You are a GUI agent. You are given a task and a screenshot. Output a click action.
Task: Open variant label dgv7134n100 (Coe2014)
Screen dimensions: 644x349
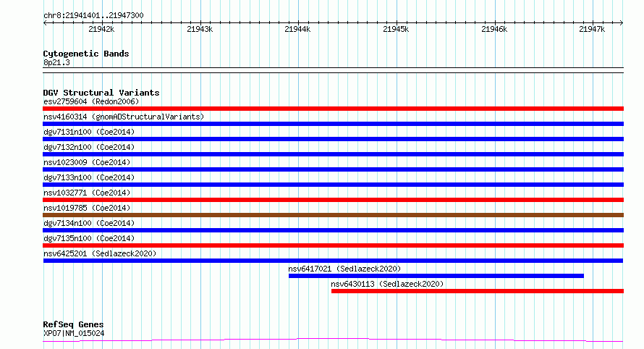coord(89,223)
